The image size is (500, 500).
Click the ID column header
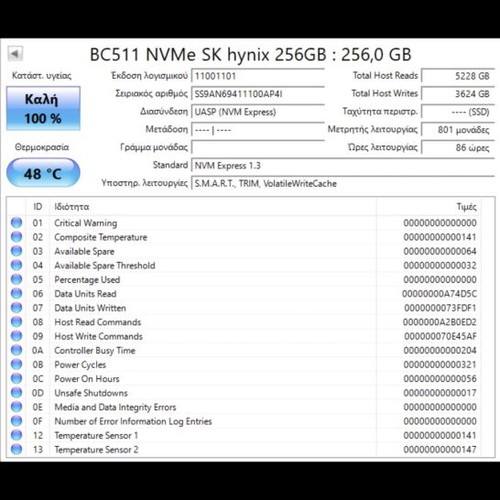tap(38, 207)
